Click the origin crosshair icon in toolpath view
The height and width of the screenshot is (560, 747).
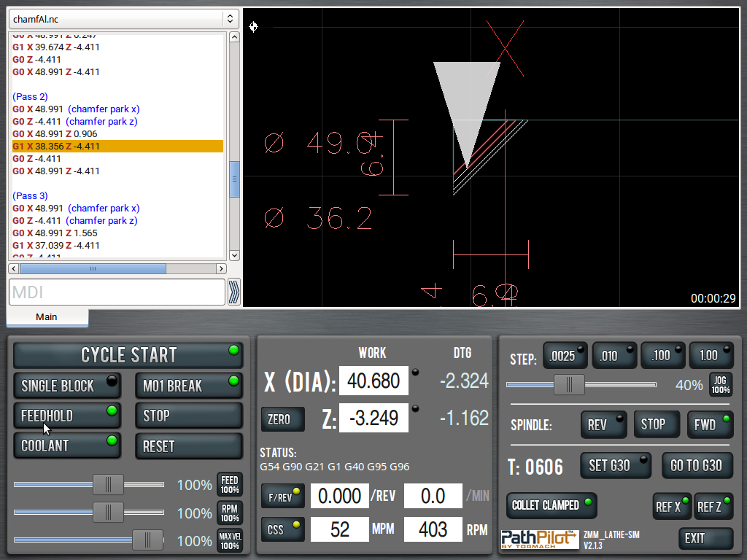[x=253, y=27]
